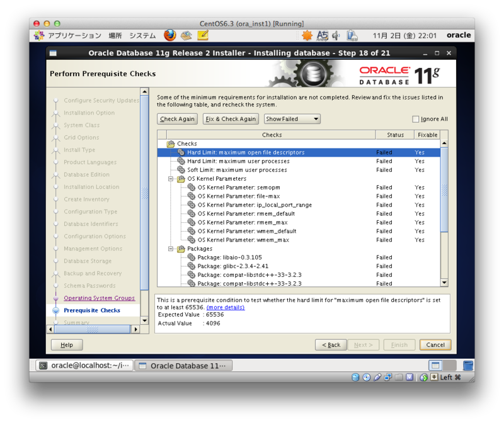This screenshot has height=423, width=504.
Task: Enable the Ignore All checkbox
Action: click(x=416, y=119)
